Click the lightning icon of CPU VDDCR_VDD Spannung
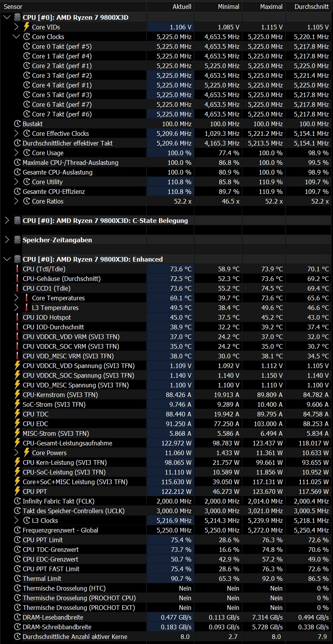This screenshot has width=333, height=644. [x=17, y=366]
